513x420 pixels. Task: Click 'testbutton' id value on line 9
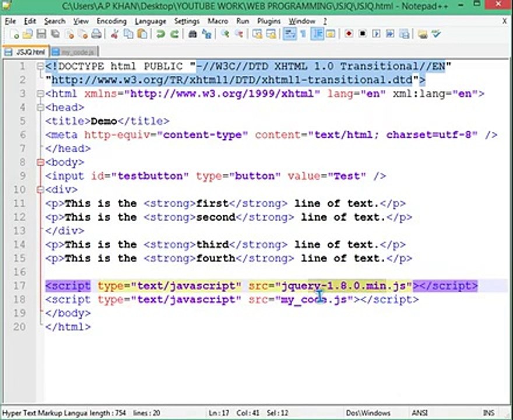pos(150,176)
